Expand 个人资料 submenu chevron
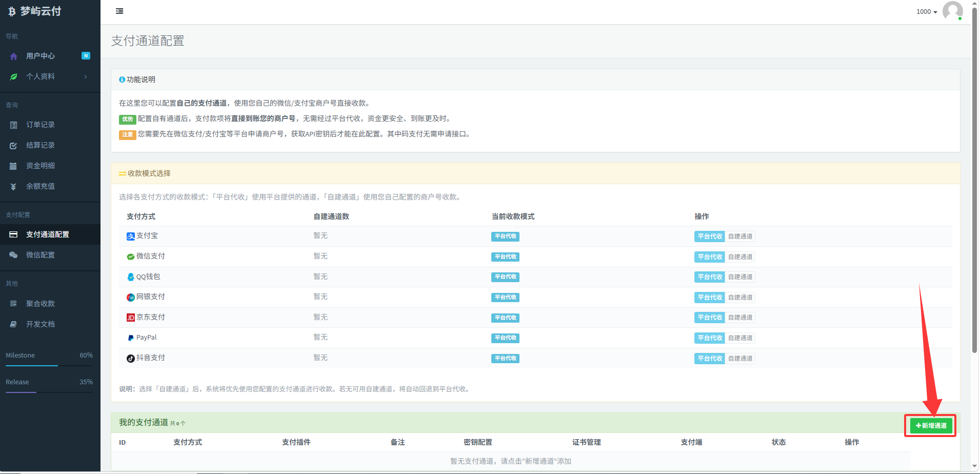The height and width of the screenshot is (474, 980). (x=86, y=76)
